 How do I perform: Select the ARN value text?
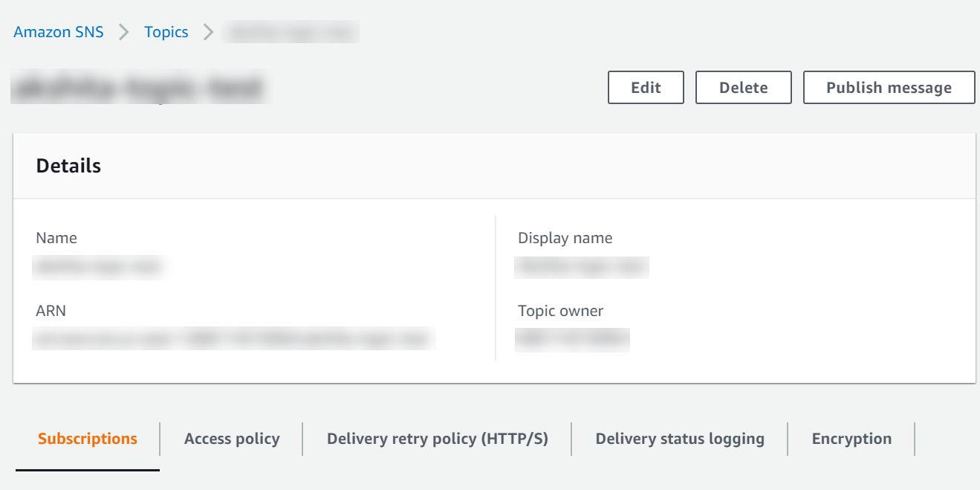point(232,338)
